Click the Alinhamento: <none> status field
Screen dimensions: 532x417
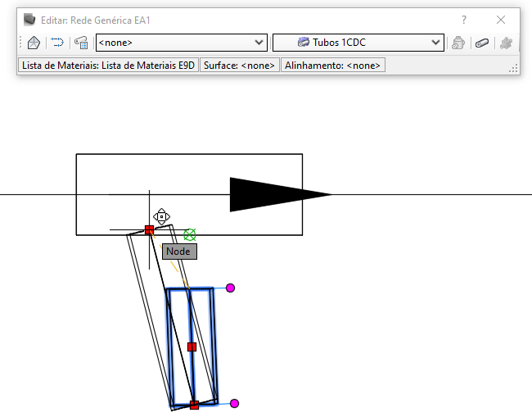point(332,66)
